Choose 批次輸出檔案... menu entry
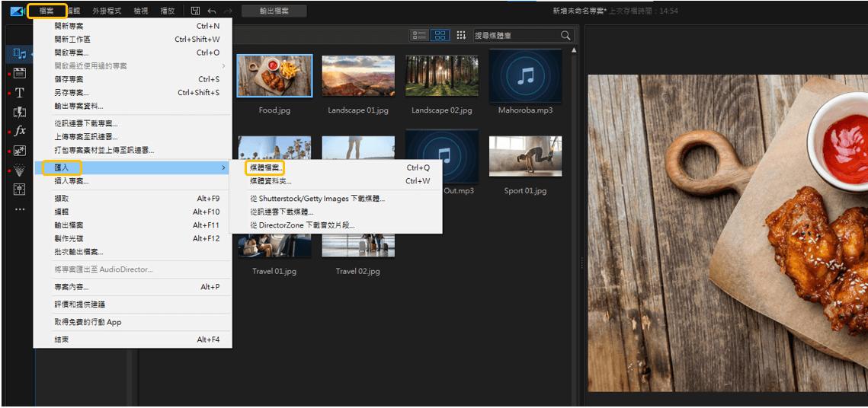 (x=133, y=251)
